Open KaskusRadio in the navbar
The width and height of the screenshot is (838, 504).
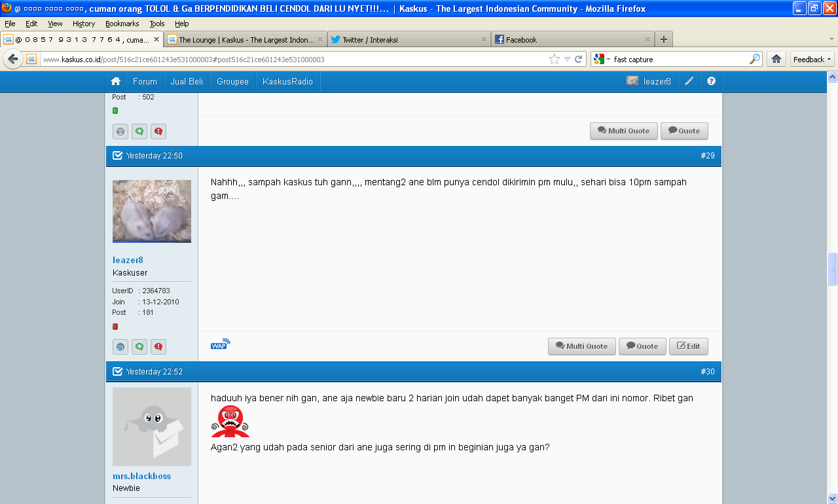pos(287,81)
